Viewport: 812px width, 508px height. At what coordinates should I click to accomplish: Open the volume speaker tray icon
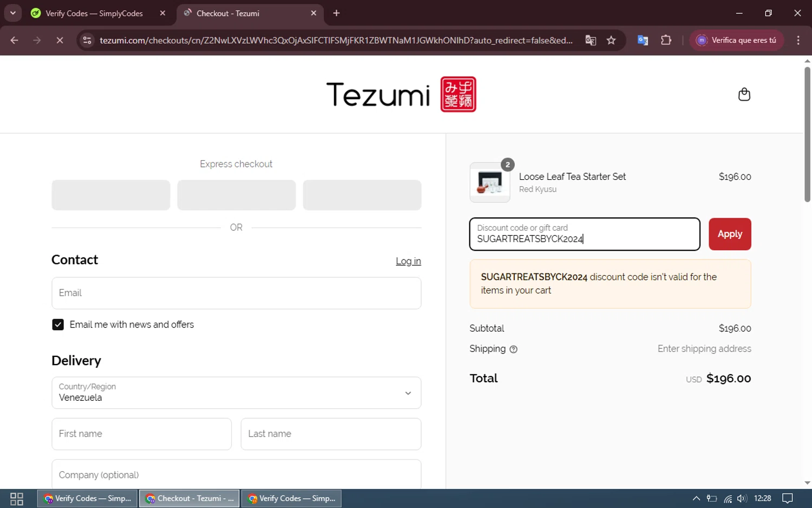pos(742,499)
